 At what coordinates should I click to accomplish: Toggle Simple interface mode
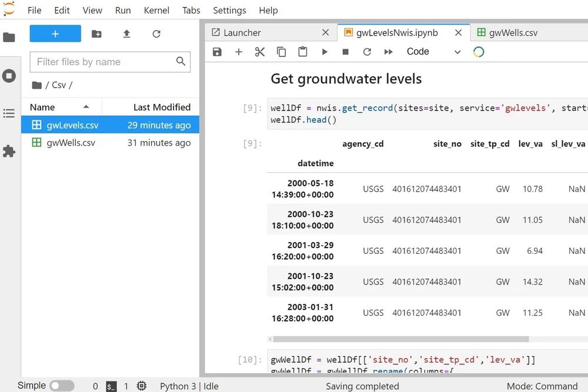coord(62,386)
